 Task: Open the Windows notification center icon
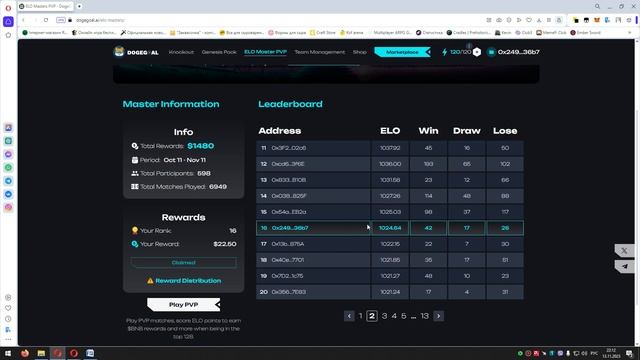pyautogui.click(x=630, y=353)
